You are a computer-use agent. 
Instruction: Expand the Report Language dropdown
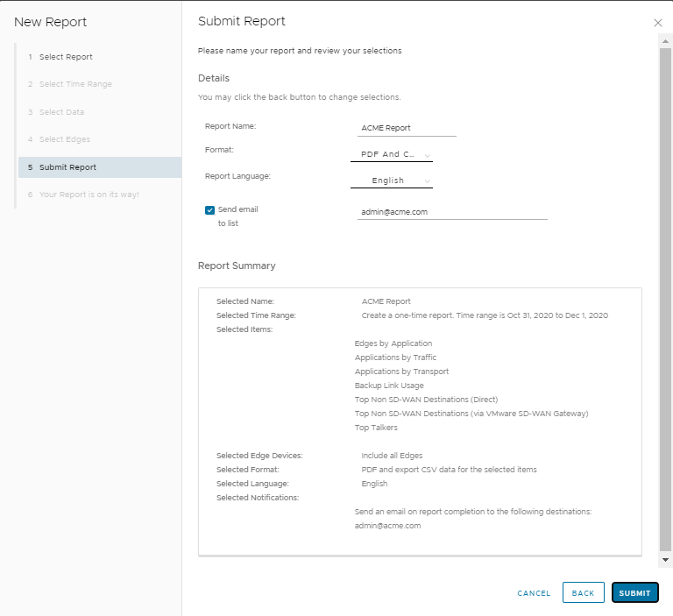pyautogui.click(x=391, y=181)
